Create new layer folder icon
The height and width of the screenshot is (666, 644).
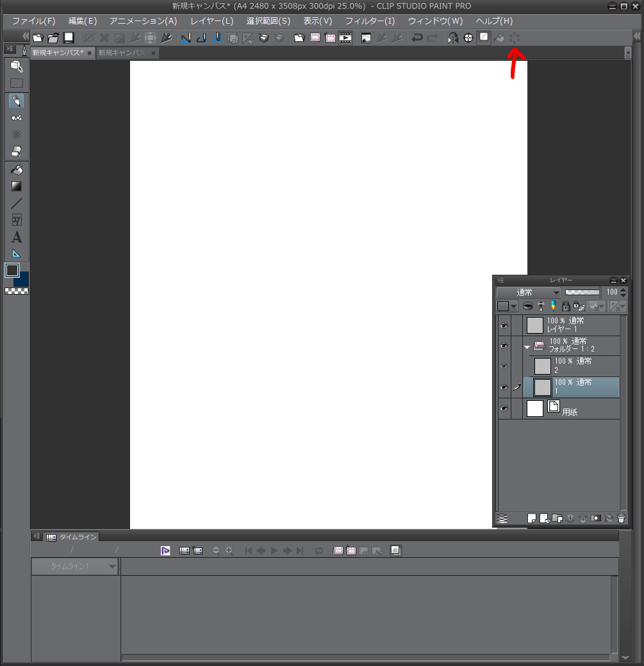point(557,518)
